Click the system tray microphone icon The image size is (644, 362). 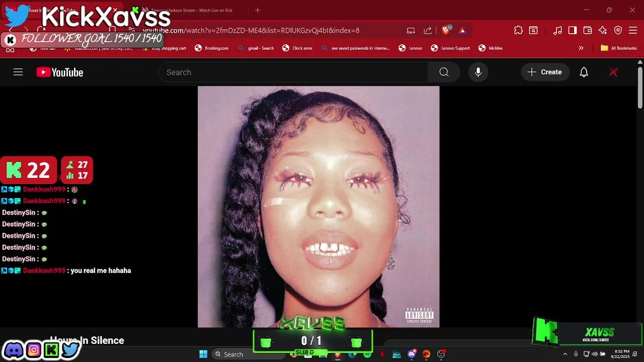click(x=576, y=354)
